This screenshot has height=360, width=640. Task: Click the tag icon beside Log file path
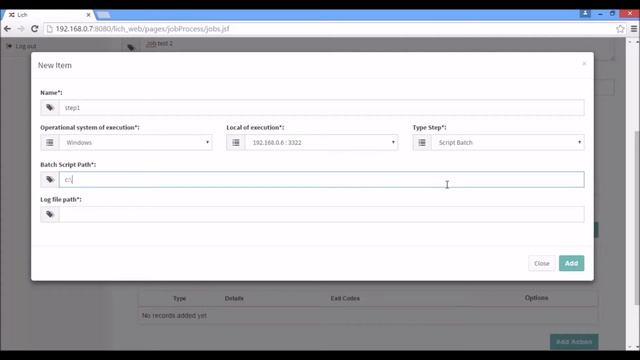coord(50,214)
